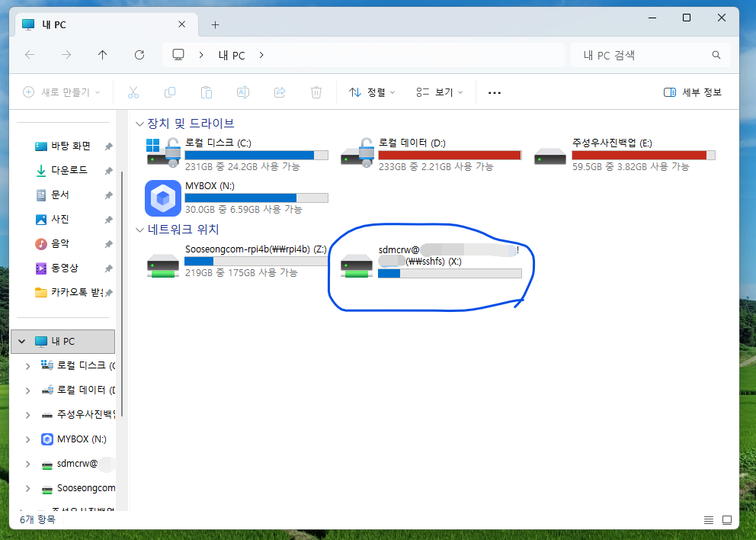Select the 내 PC tab
This screenshot has height=540, width=756.
[99, 24]
